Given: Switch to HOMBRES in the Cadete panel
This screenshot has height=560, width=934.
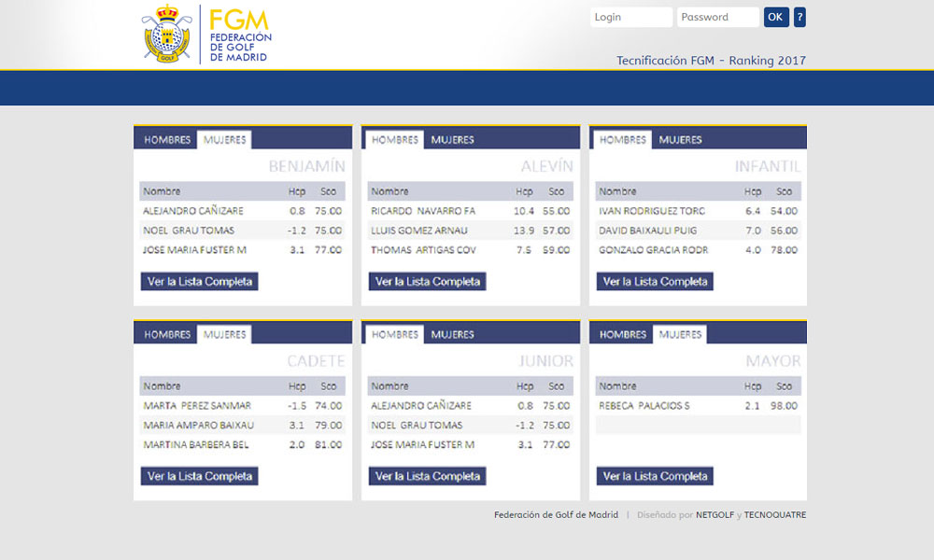Looking at the screenshot, I should click(x=164, y=334).
